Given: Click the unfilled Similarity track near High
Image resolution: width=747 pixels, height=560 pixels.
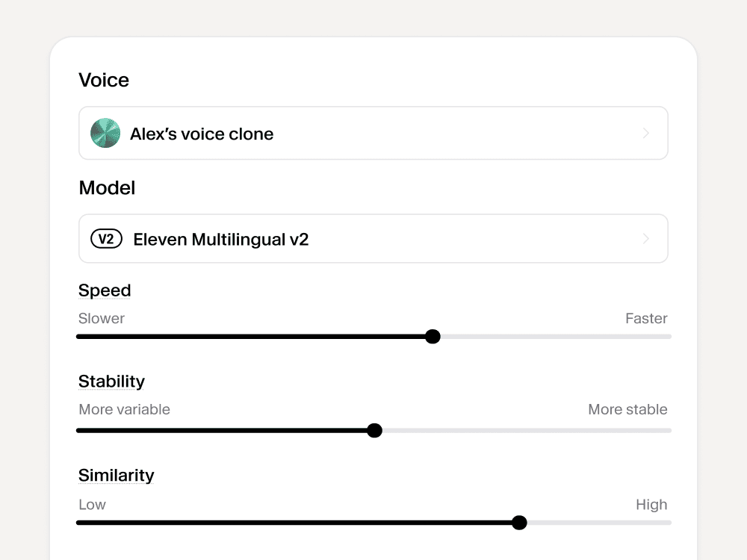Looking at the screenshot, I should pos(653,523).
